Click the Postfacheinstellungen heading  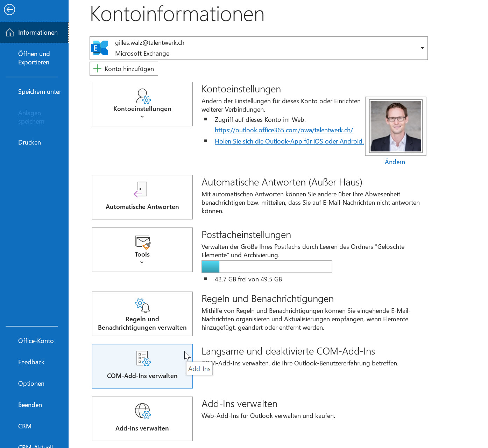(x=246, y=234)
